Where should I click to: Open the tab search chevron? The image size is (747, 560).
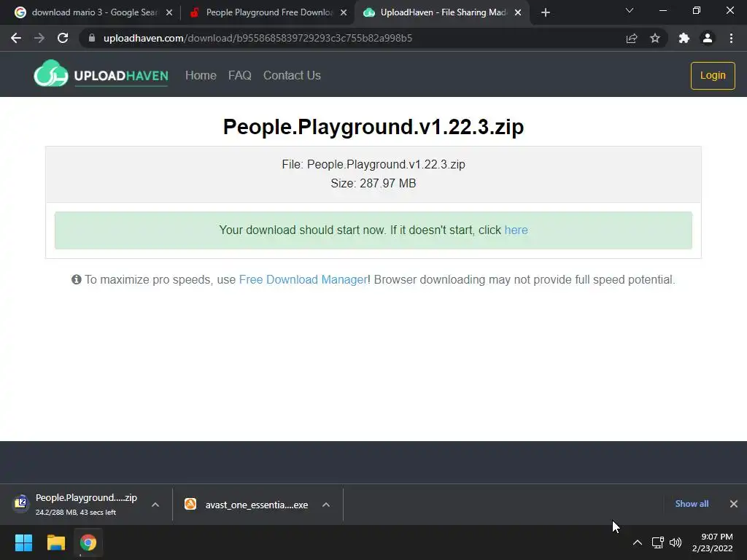[630, 10]
